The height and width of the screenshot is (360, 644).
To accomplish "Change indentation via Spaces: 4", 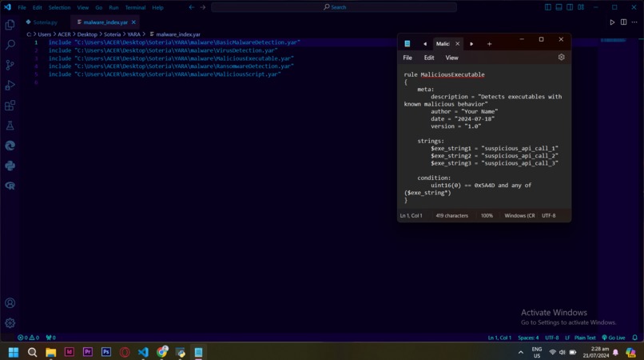I will click(x=528, y=338).
